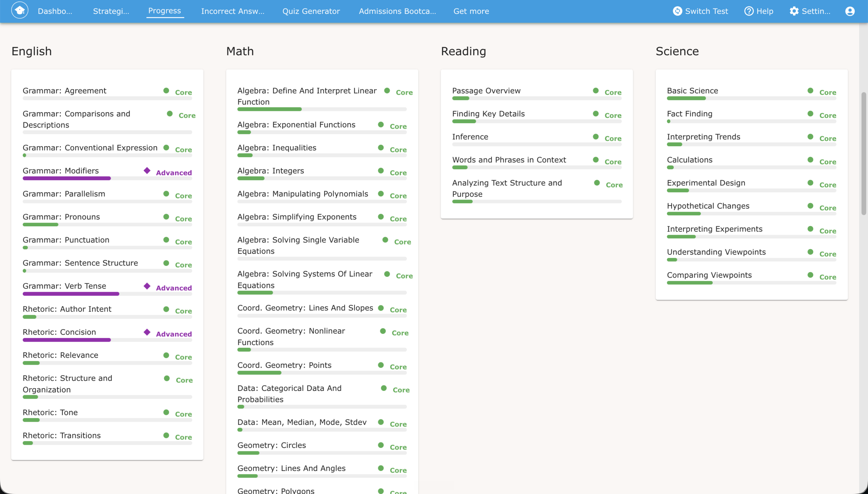Click the green dot beside Fact Finding

point(810,114)
